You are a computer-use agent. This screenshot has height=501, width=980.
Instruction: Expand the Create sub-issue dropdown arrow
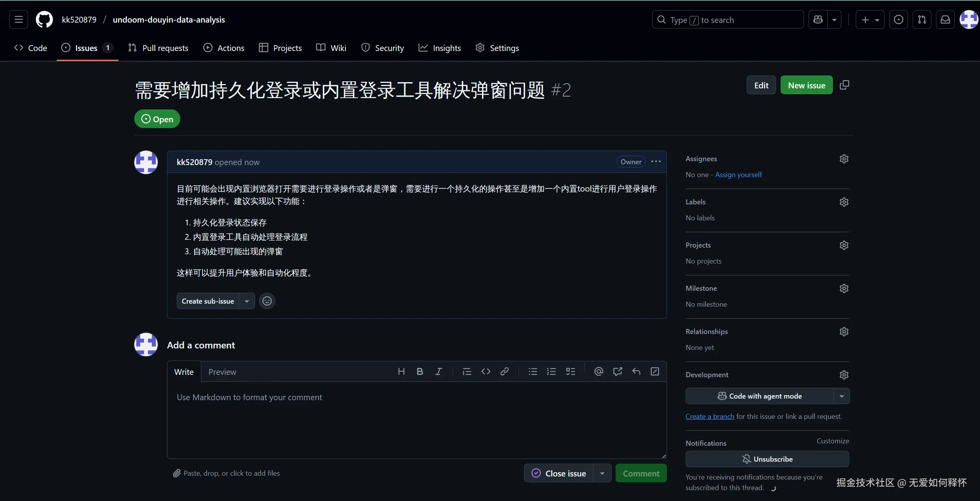pos(247,301)
